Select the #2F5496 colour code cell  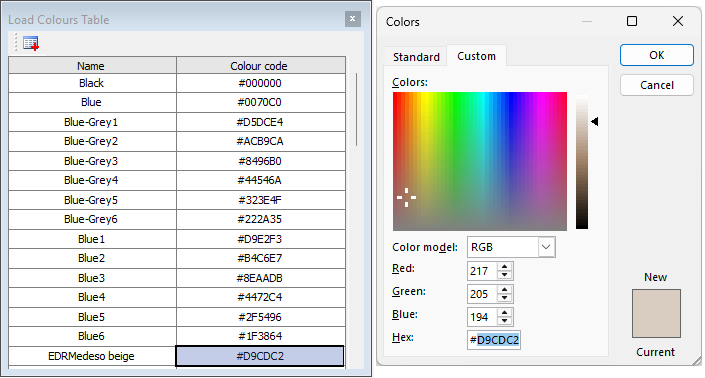pos(261,317)
